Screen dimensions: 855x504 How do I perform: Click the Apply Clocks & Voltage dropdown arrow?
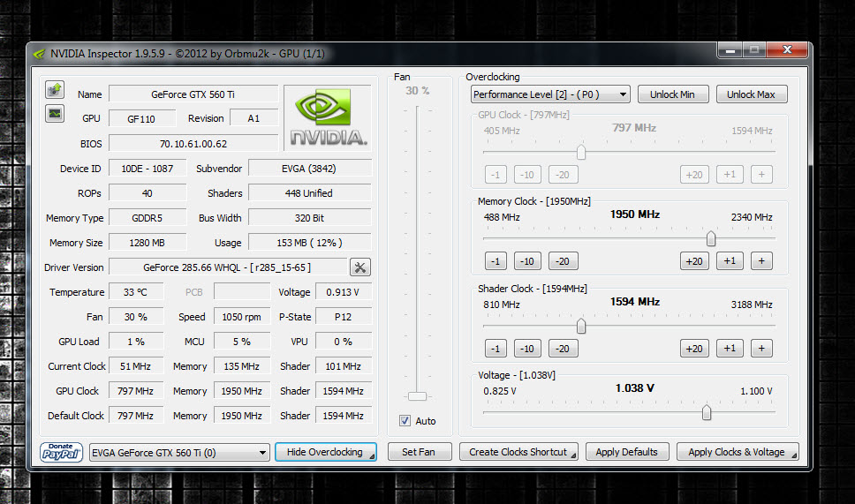point(794,456)
